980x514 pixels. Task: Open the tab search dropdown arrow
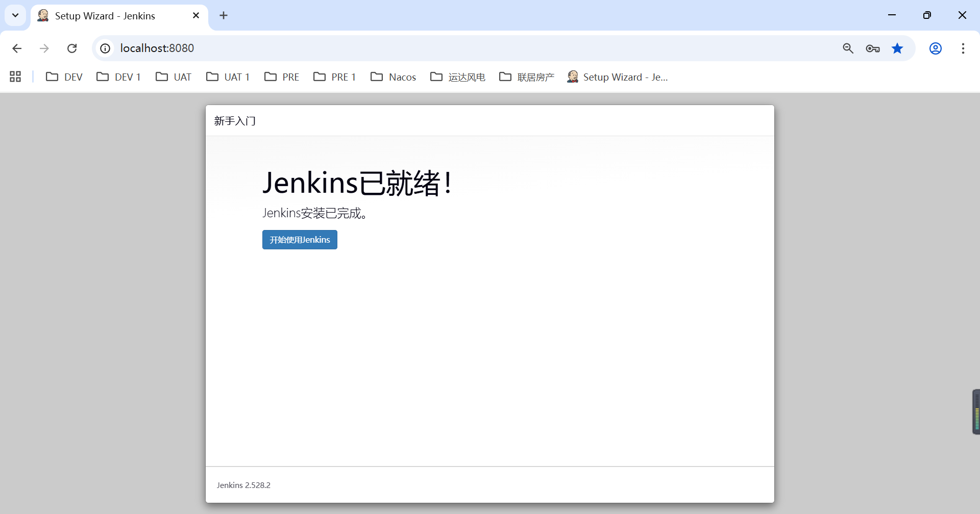coord(15,15)
